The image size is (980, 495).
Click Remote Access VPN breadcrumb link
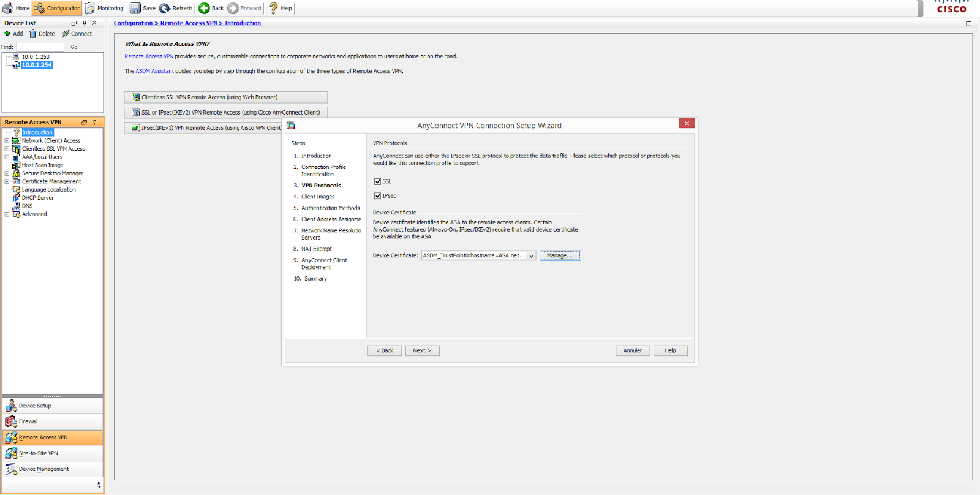pyautogui.click(x=189, y=23)
